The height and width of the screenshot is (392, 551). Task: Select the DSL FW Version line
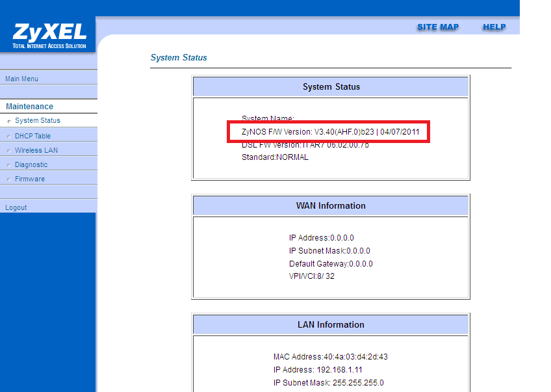pos(305,145)
